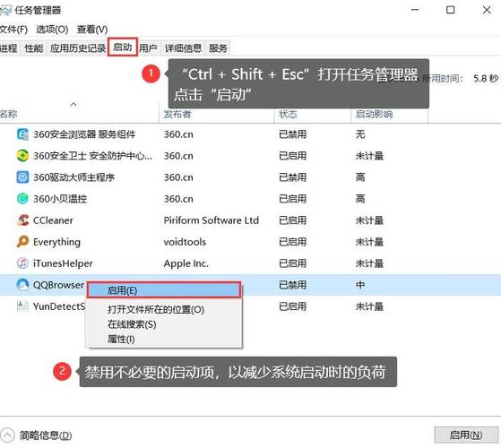The image size is (501, 448).
Task: Open the 查看(V) menu
Action: 92,30
